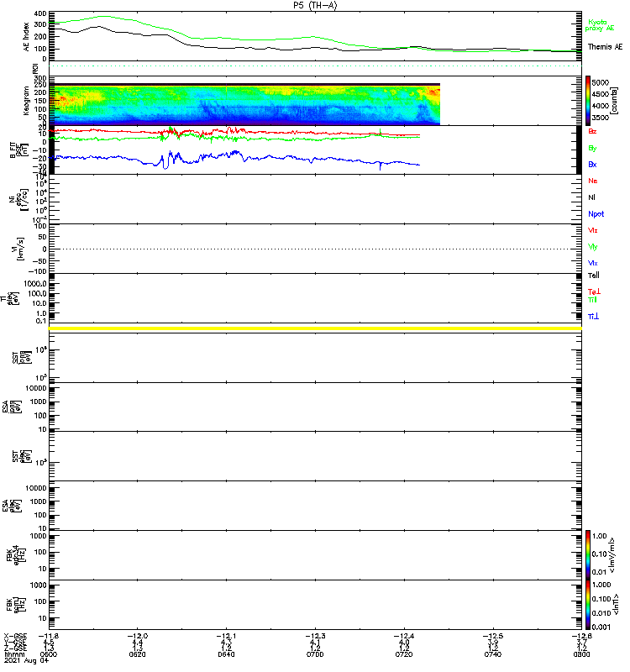Select the blue Bx legend entry
Image resolution: width=630 pixels, height=672 pixels.
point(592,165)
